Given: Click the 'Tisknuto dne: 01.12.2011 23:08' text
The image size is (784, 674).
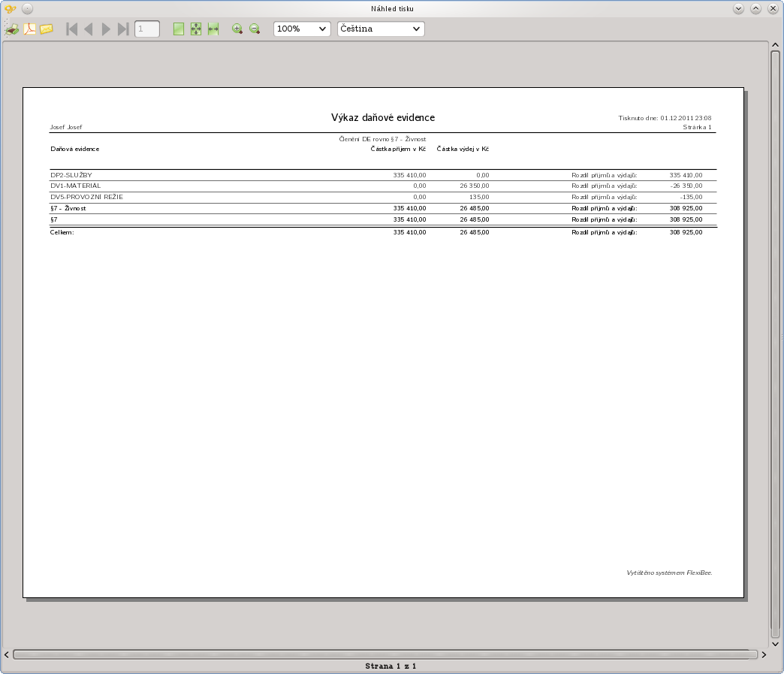Looking at the screenshot, I should (665, 118).
